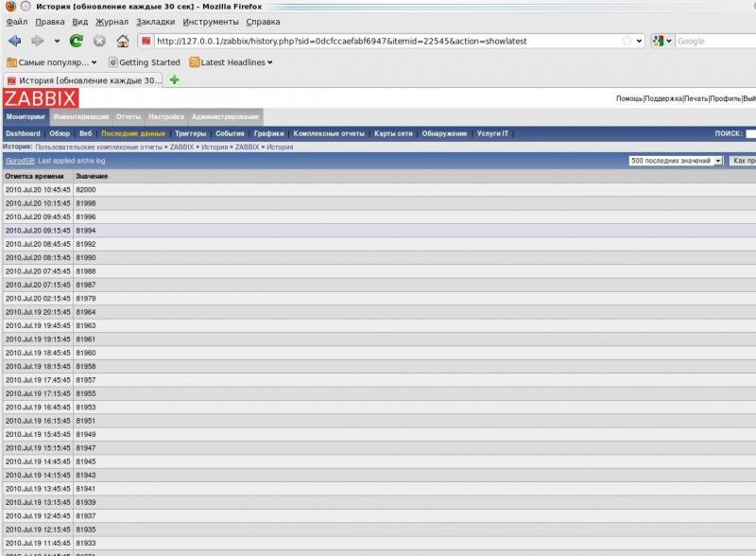
Task: Click the value 81979
Action: 86,299
